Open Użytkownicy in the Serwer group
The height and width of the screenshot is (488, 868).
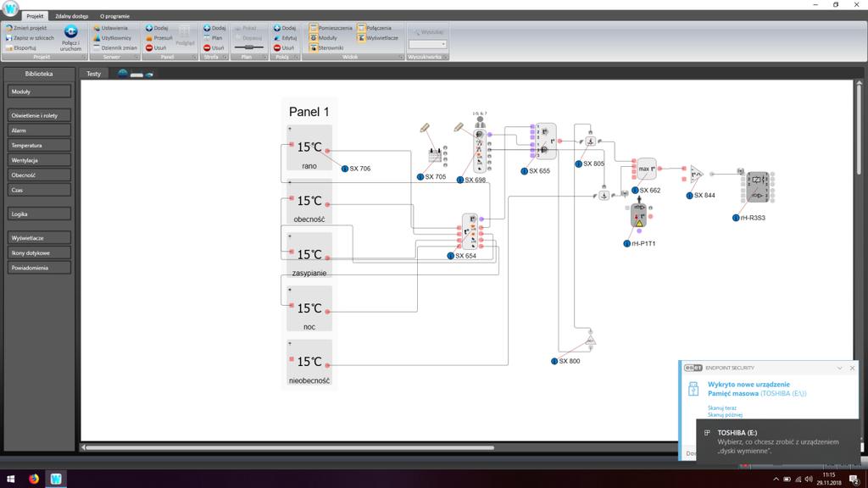tap(112, 37)
